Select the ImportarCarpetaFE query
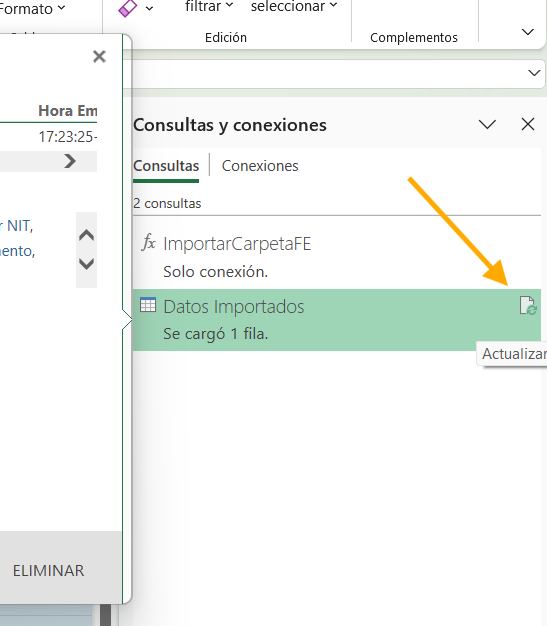This screenshot has width=547, height=626. coord(337,257)
